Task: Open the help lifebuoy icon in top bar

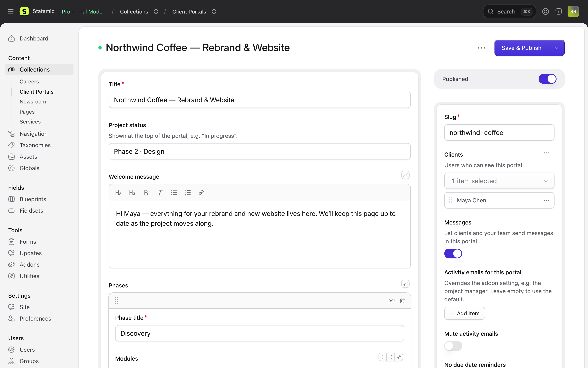Action: (546, 11)
